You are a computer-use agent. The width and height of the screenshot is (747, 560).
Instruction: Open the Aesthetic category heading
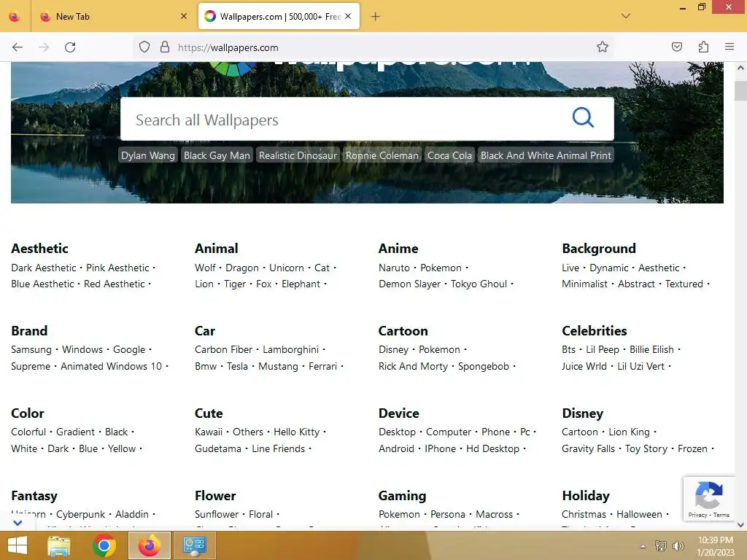point(39,249)
